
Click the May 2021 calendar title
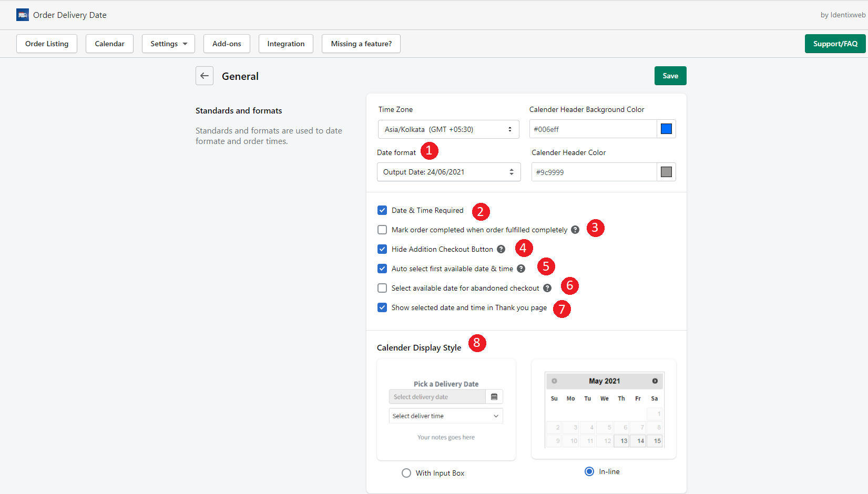point(605,381)
